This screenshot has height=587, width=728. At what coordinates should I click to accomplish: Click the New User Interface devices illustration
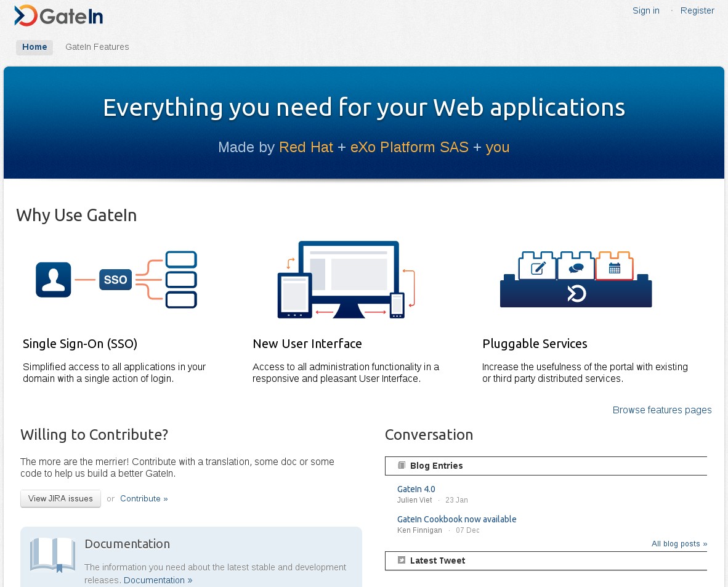click(x=346, y=280)
